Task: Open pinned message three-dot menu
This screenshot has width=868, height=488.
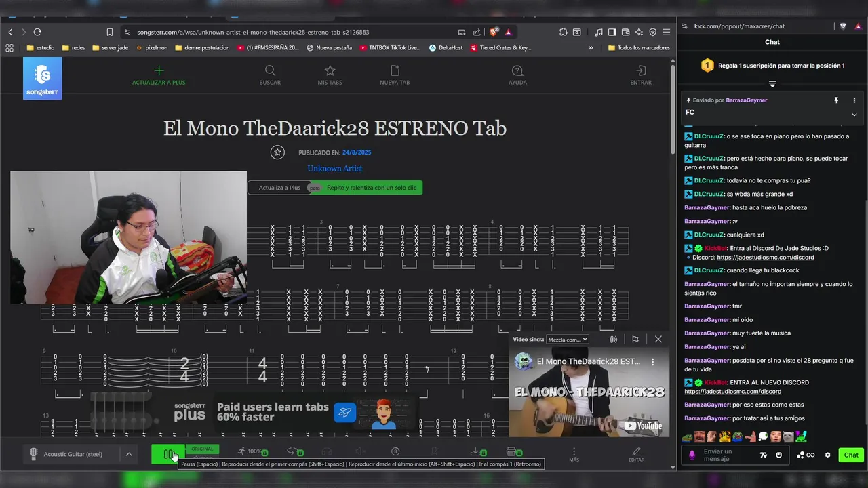Action: 854,100
